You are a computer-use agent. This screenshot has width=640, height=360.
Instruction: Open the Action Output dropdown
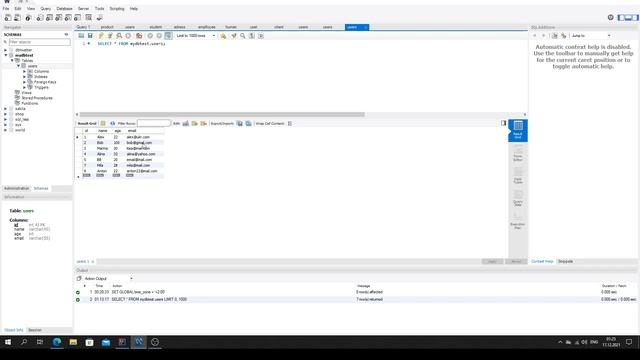[x=108, y=278]
